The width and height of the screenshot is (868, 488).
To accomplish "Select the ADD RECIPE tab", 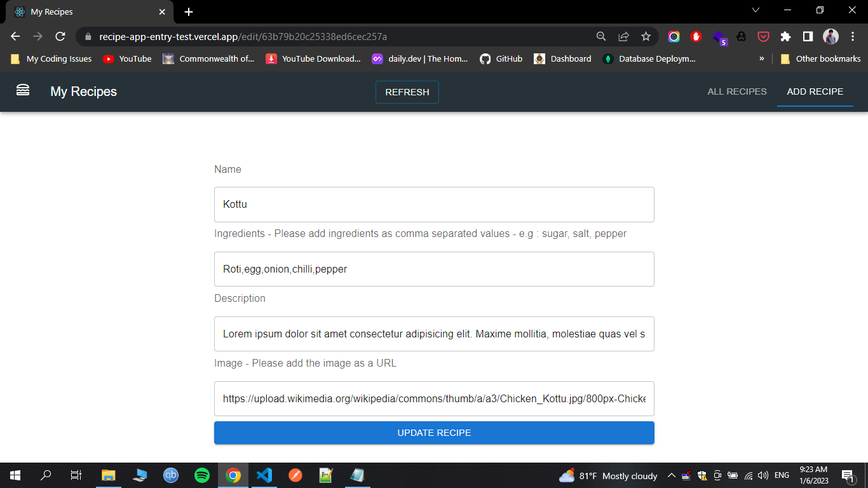I will click(x=815, y=91).
